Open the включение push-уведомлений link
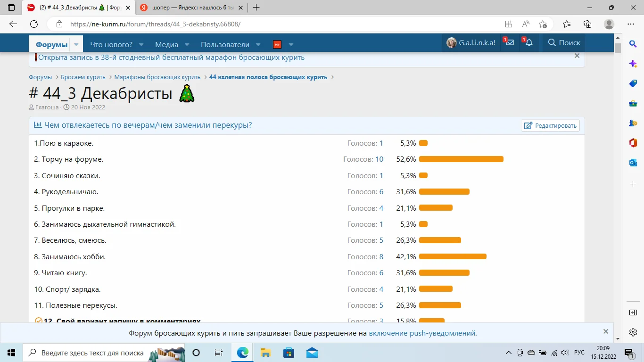 [x=422, y=333]
